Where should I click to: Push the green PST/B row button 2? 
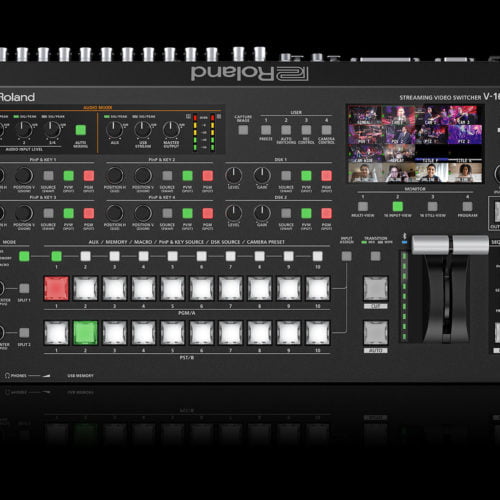click(x=85, y=333)
